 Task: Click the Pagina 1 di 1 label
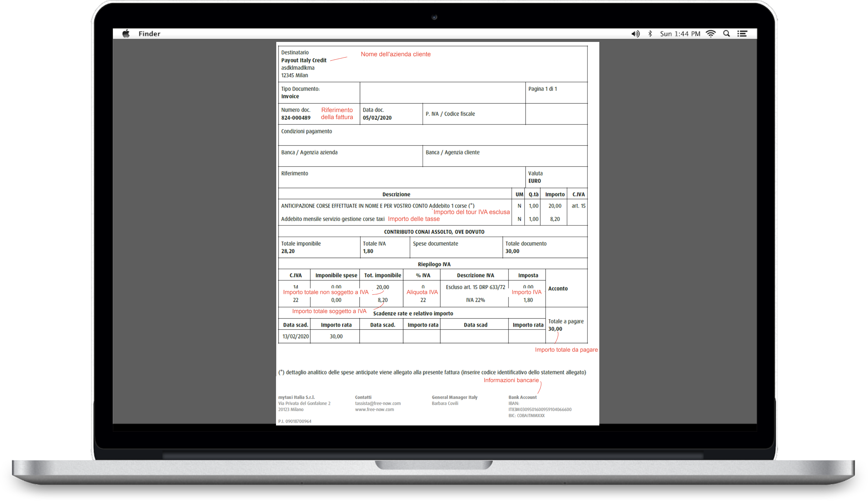543,89
